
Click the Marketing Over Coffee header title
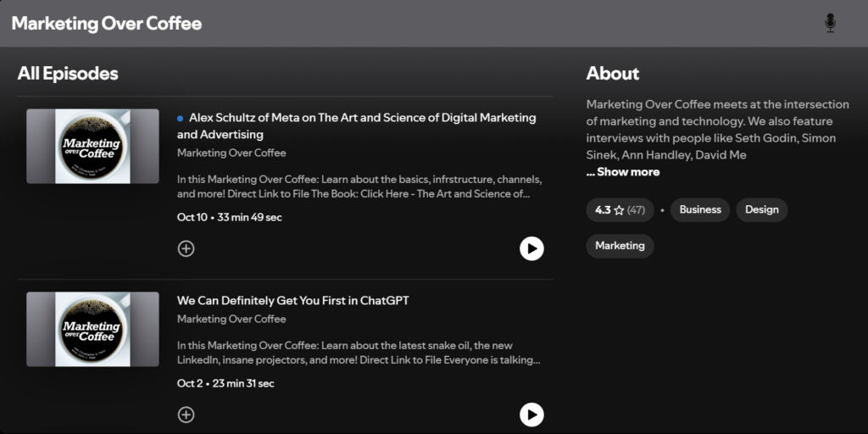click(x=107, y=23)
